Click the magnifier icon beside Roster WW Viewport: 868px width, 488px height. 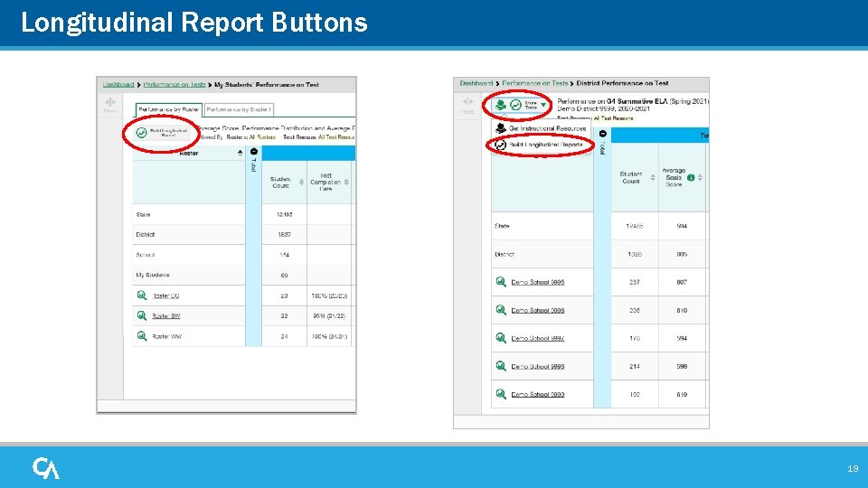pyautogui.click(x=142, y=336)
